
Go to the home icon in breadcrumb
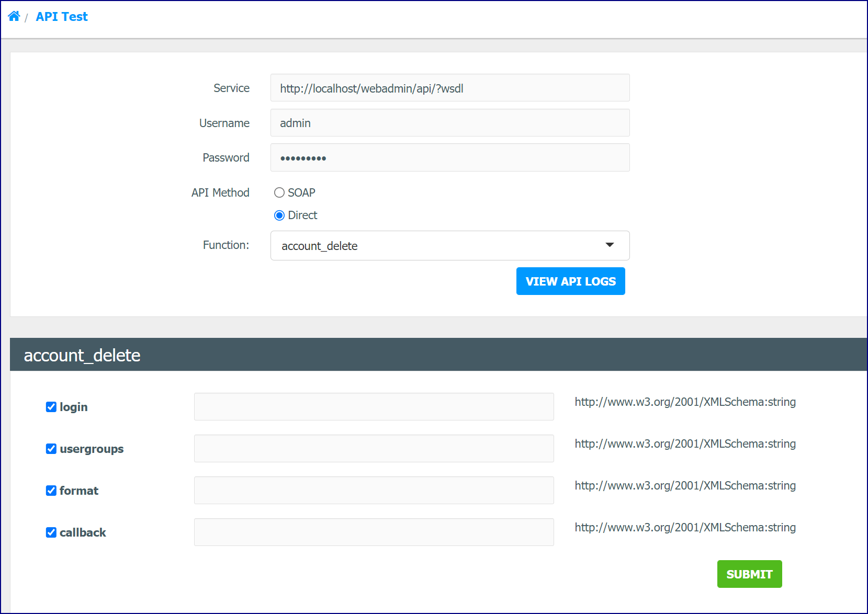coord(14,16)
